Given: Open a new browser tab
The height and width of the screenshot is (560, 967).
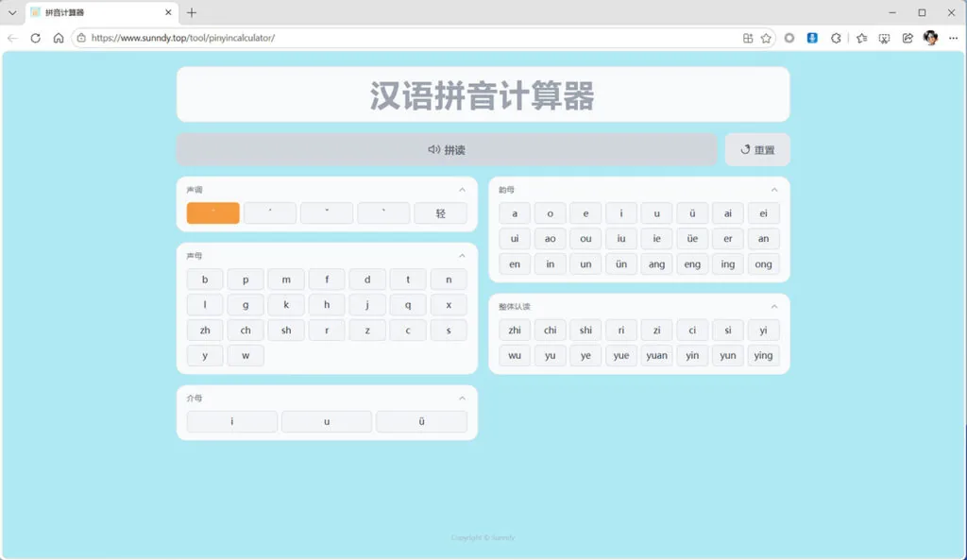Looking at the screenshot, I should pos(192,12).
